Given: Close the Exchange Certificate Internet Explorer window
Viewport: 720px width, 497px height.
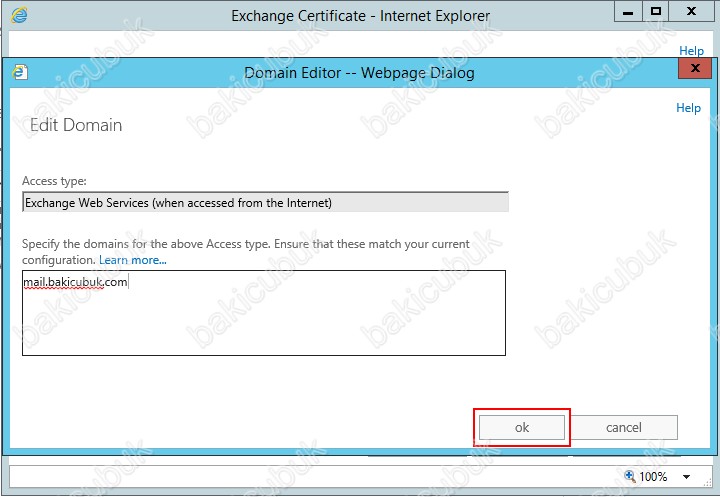Looking at the screenshot, I should coord(691,11).
